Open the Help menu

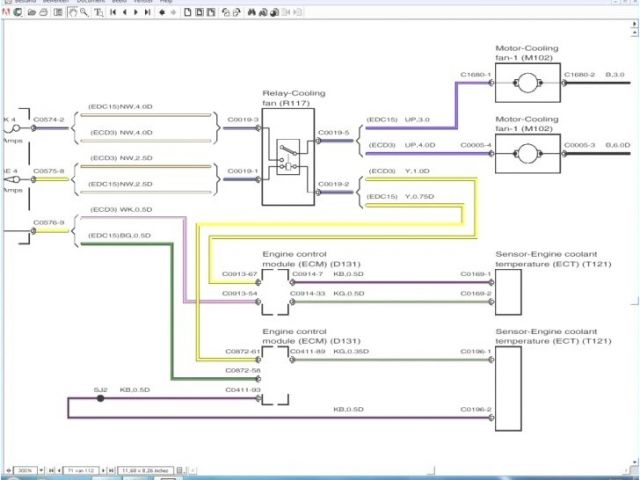[166, 2]
